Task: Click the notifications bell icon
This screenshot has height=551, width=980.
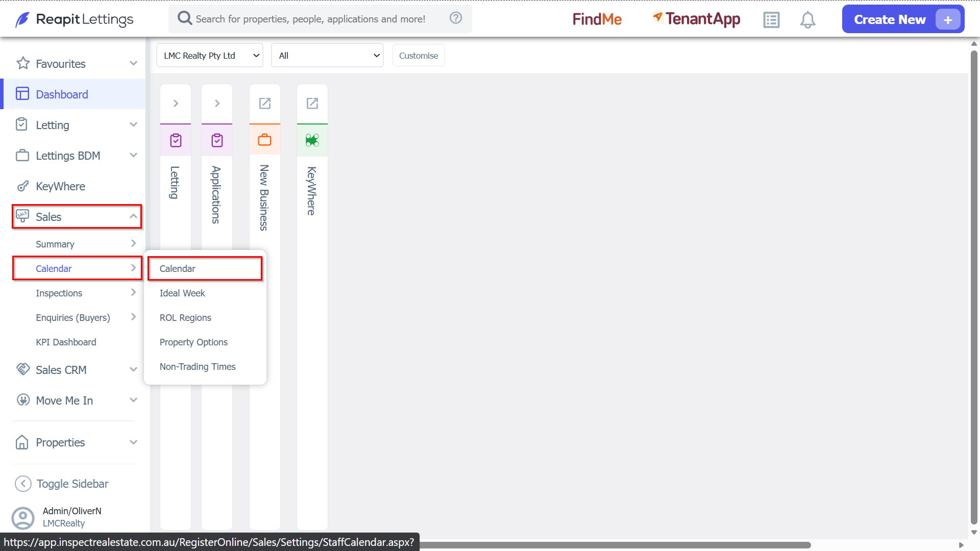Action: (x=807, y=20)
